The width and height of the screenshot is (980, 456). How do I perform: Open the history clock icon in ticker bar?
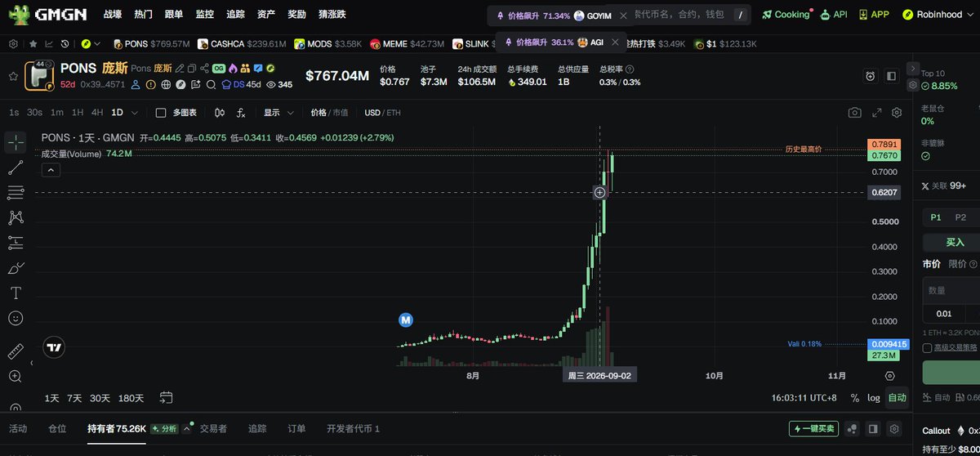[x=65, y=43]
